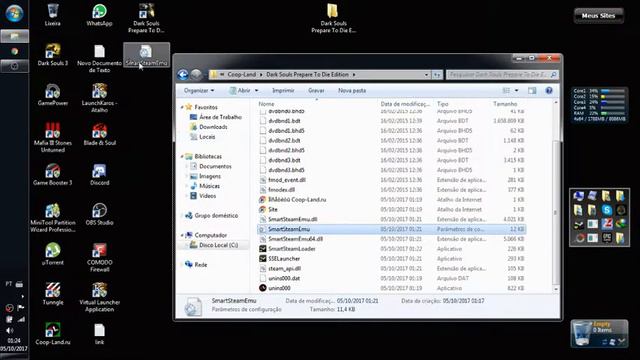The image size is (640, 360).
Task: Launch OBS Studio from the desktop
Action: pyautogui.click(x=99, y=214)
